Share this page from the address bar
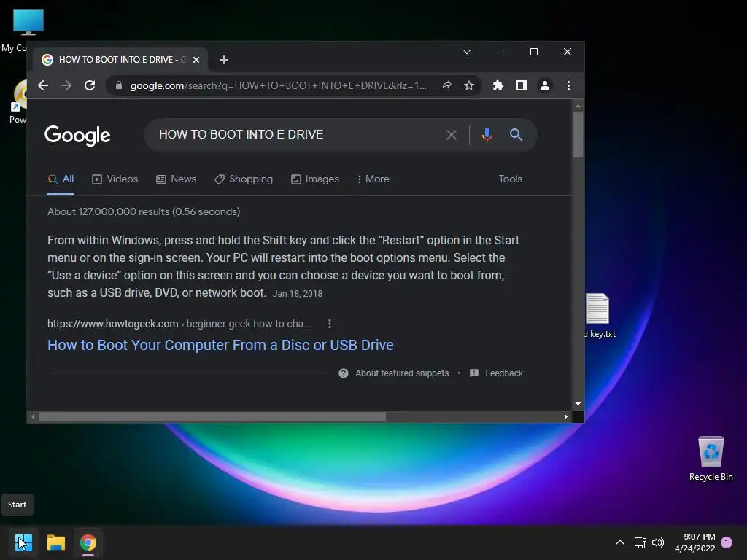The image size is (747, 560). click(446, 85)
